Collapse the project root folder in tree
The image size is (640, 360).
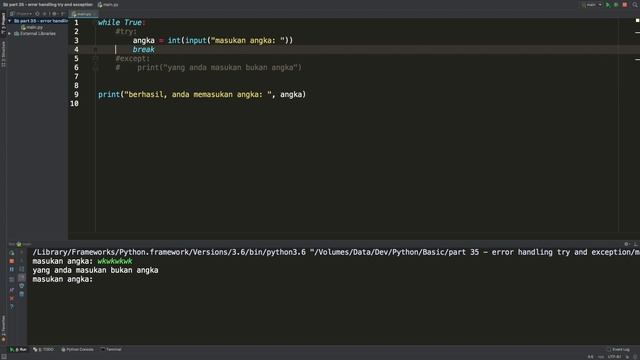click(x=10, y=21)
